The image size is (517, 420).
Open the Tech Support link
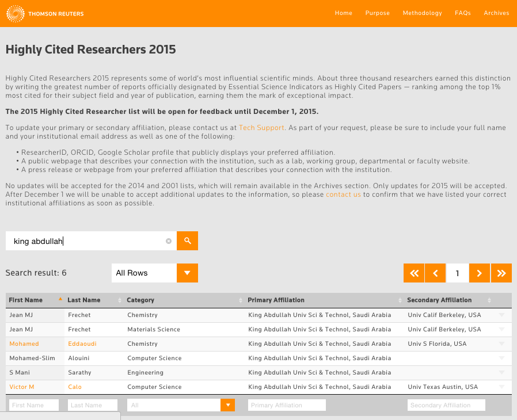tap(261, 127)
